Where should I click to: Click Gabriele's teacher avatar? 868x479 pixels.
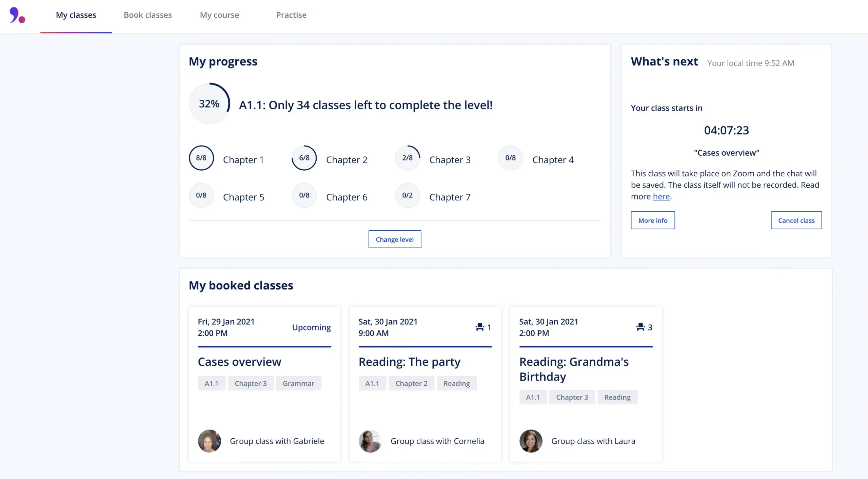pos(210,441)
